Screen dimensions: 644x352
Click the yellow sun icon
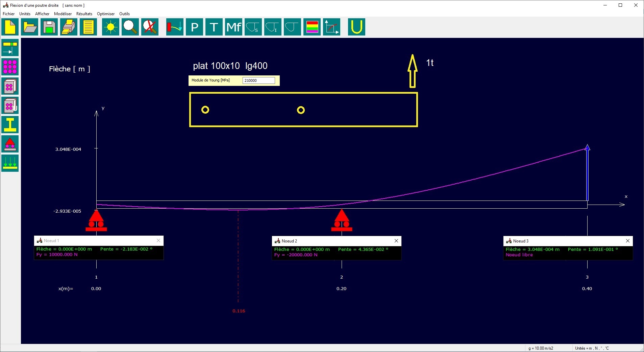click(x=111, y=27)
